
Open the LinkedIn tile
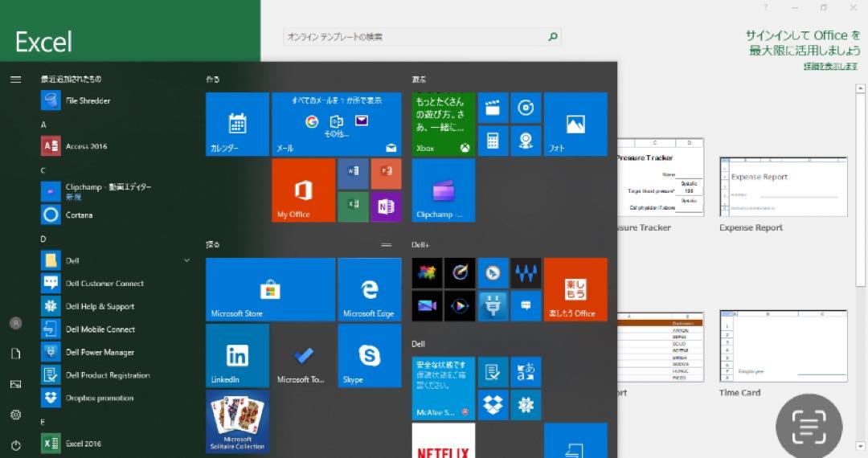click(237, 356)
